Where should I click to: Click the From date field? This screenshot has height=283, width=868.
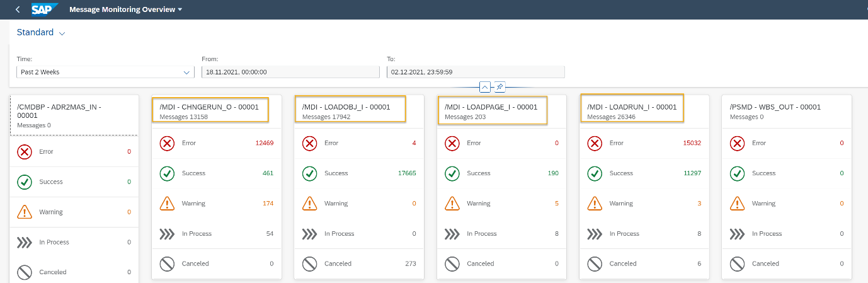(290, 72)
